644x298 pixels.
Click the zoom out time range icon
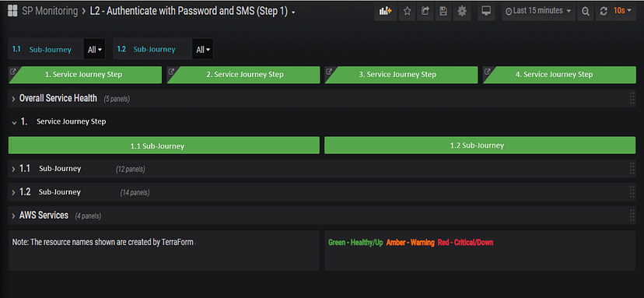point(585,12)
